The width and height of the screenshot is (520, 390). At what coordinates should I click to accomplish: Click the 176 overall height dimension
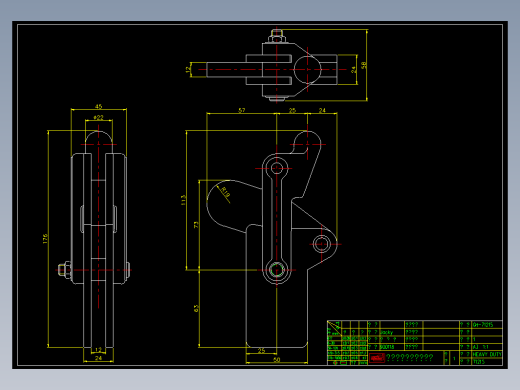click(45, 239)
